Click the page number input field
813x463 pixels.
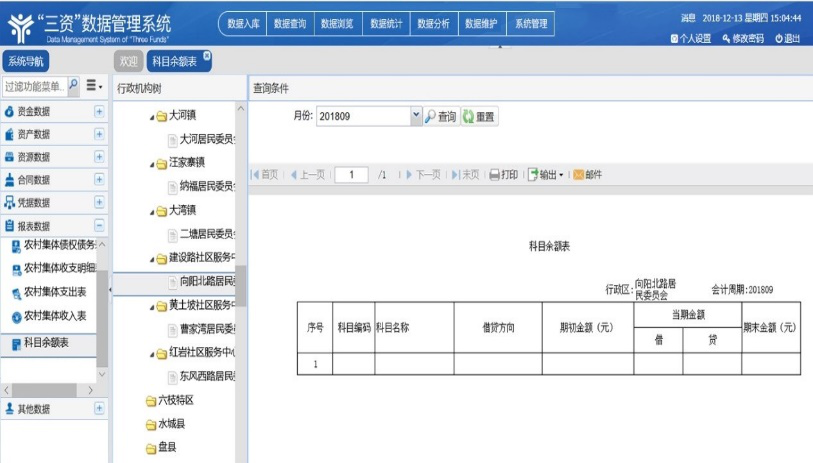[x=351, y=175]
